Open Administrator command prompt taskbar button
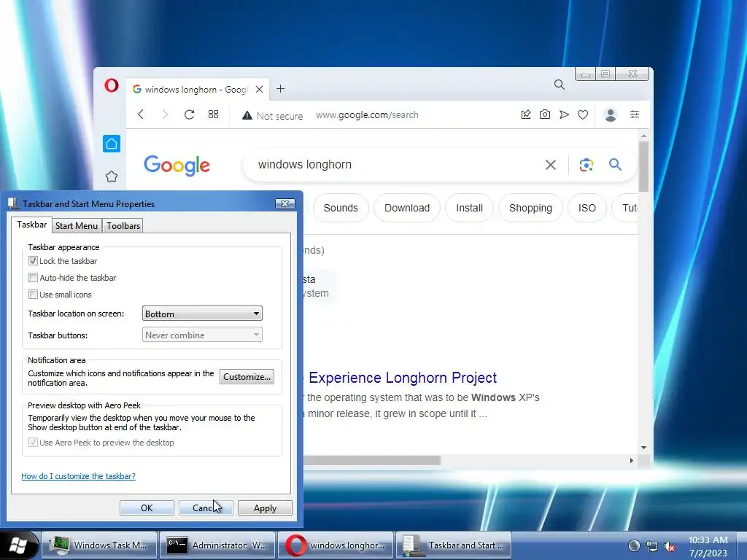 [x=217, y=545]
